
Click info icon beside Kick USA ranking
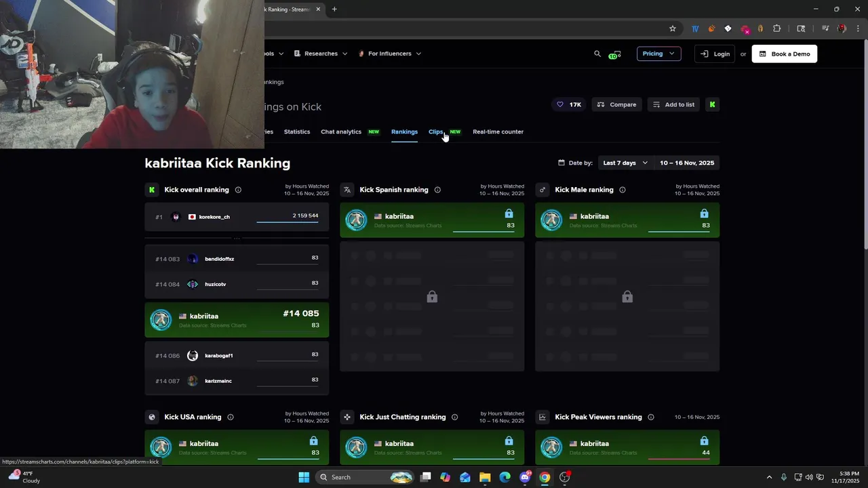coord(231,417)
